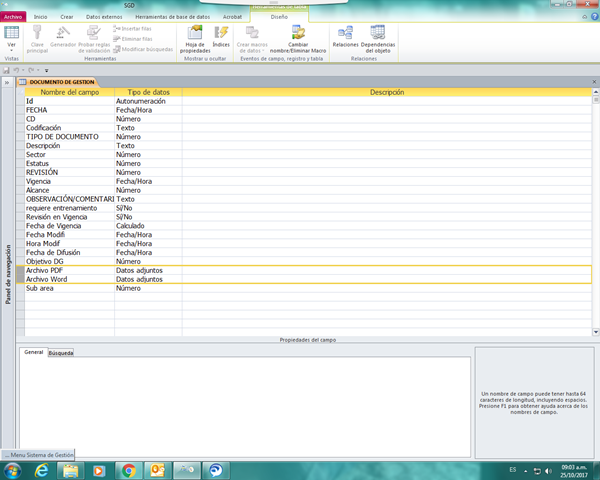This screenshot has height=480, width=600.
Task: Expand the Ver dropdown arrow
Action: click(12, 51)
